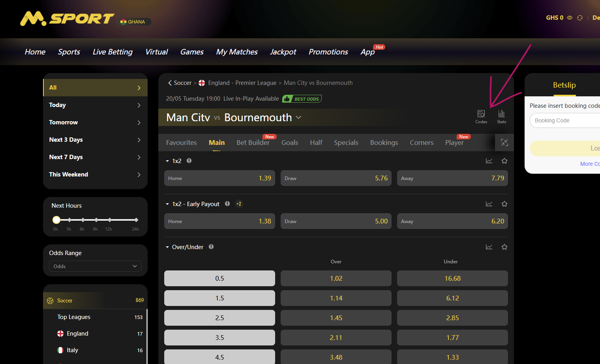Bet on Draw at 5.76 in 1x2
Viewport: 600px width, 364px height.
tap(336, 178)
